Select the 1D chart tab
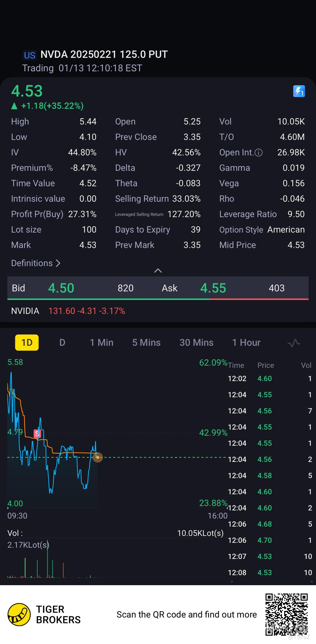The width and height of the screenshot is (316, 644). [x=27, y=343]
